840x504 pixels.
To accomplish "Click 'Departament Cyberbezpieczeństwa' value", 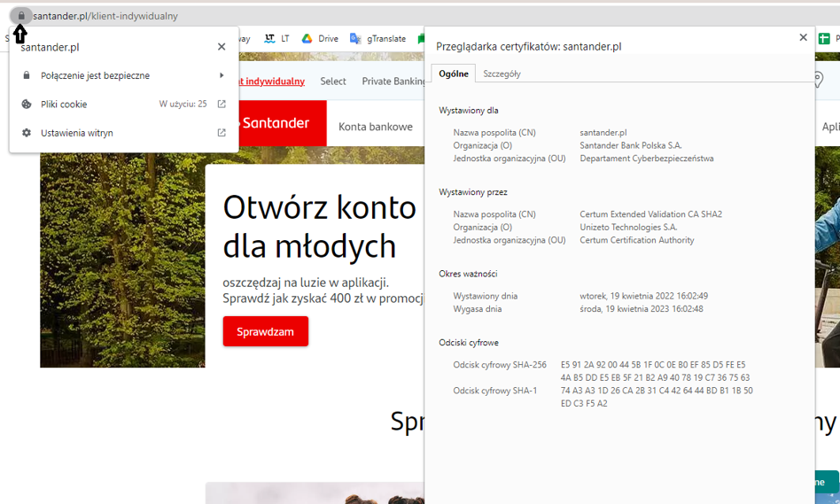I will coord(647,159).
